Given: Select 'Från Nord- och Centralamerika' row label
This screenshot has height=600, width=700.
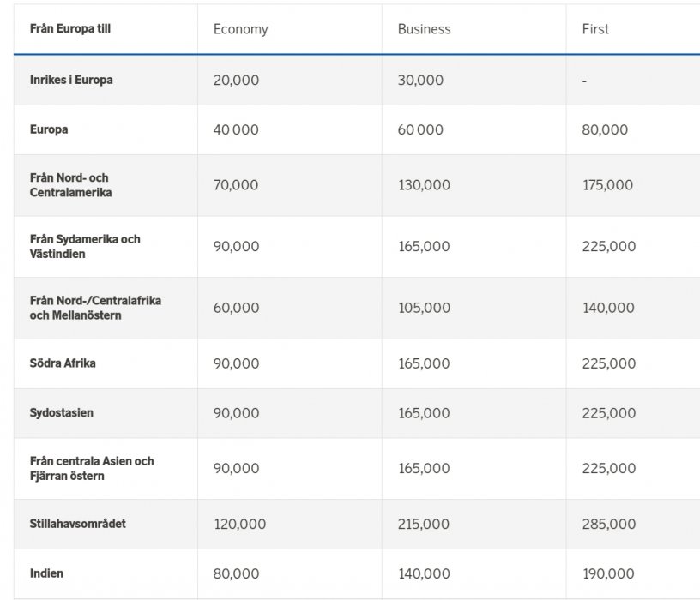Looking at the screenshot, I should tap(70, 185).
